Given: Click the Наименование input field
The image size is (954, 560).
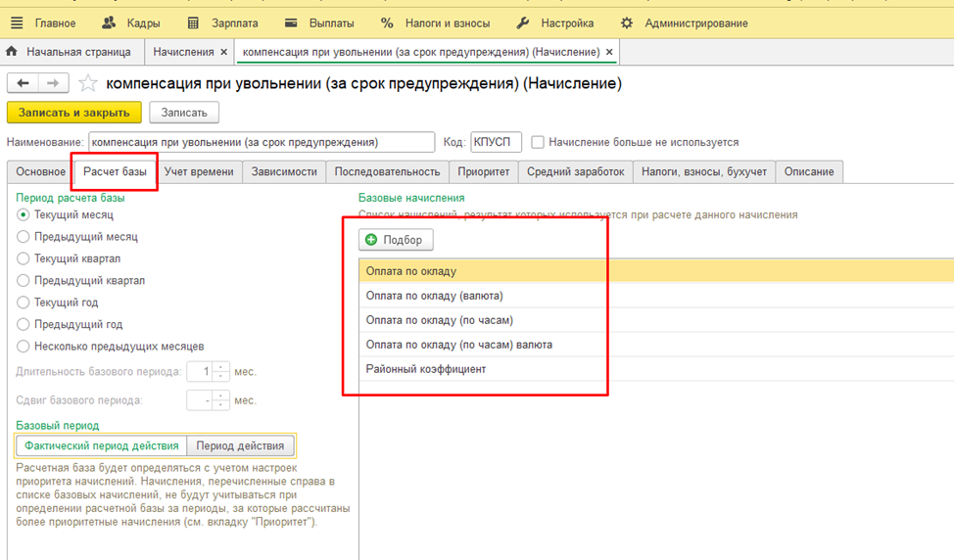Looking at the screenshot, I should 261,143.
